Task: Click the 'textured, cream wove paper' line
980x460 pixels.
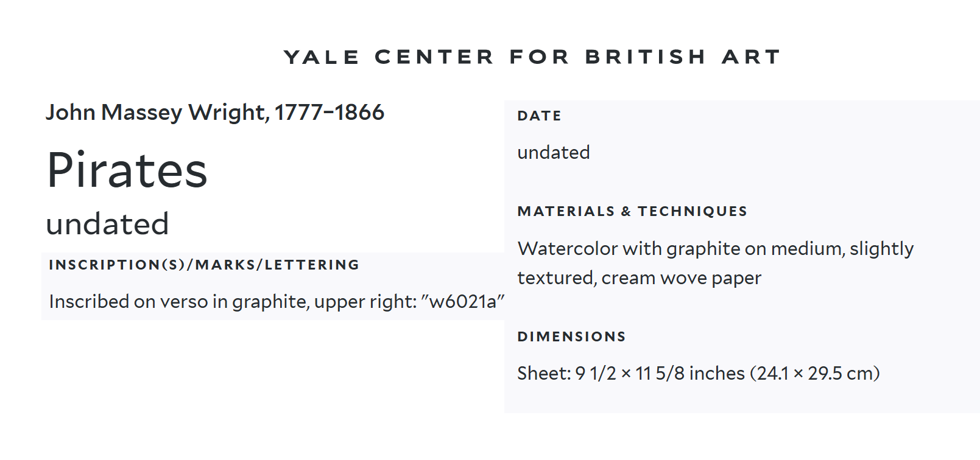Action: [x=639, y=278]
